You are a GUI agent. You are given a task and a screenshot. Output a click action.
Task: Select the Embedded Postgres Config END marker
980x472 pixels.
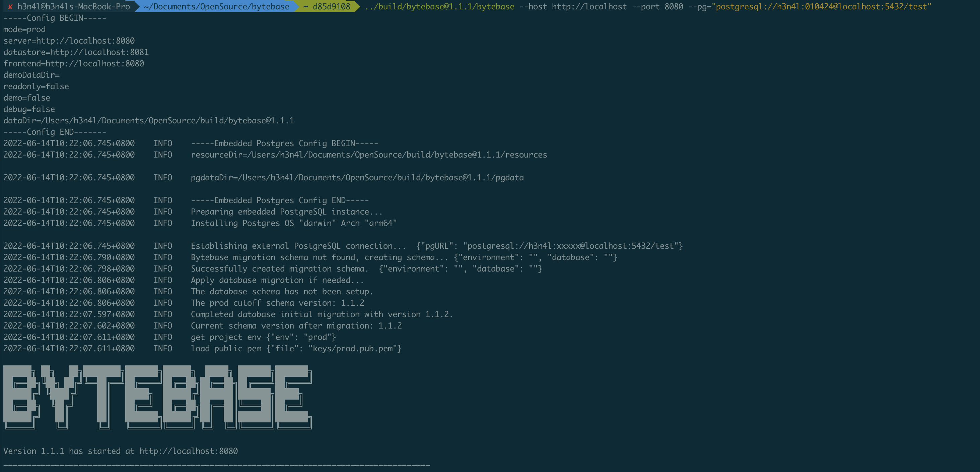tap(280, 200)
